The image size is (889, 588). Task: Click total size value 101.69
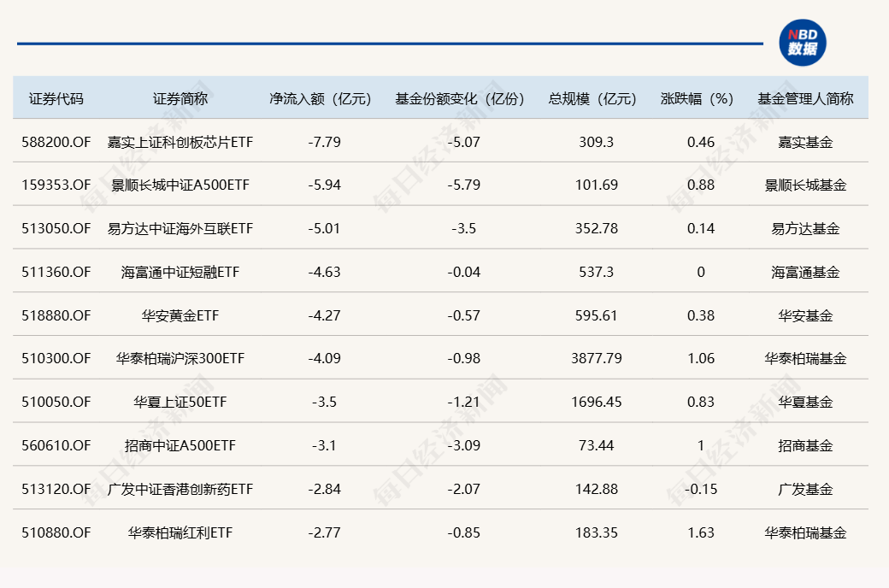pos(597,185)
